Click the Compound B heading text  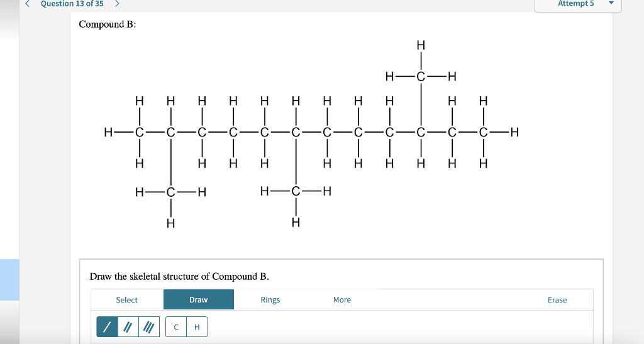[107, 25]
